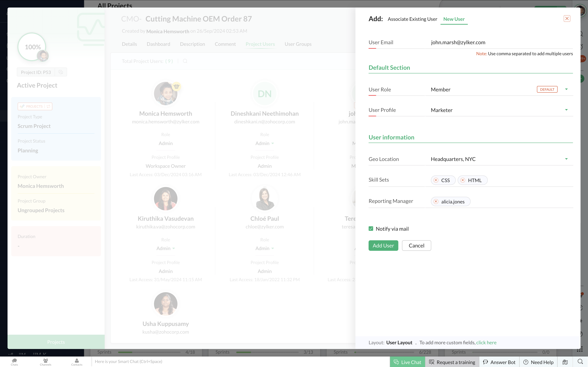Close the Add user panel
The width and height of the screenshot is (588, 367).
pyautogui.click(x=567, y=19)
